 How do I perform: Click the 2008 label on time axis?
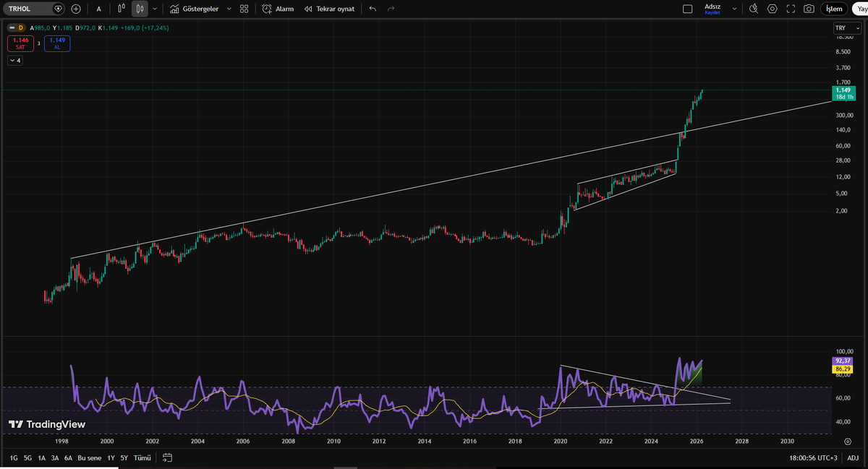pos(289,441)
